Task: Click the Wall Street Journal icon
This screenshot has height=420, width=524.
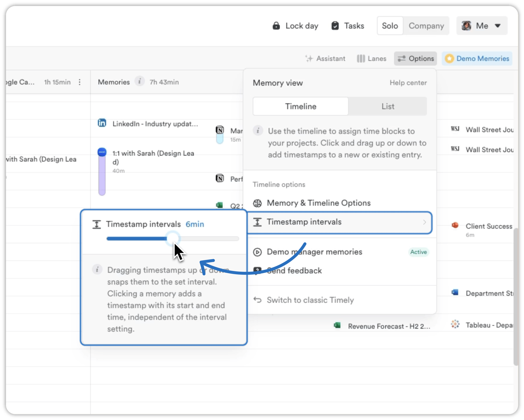Action: (x=455, y=129)
